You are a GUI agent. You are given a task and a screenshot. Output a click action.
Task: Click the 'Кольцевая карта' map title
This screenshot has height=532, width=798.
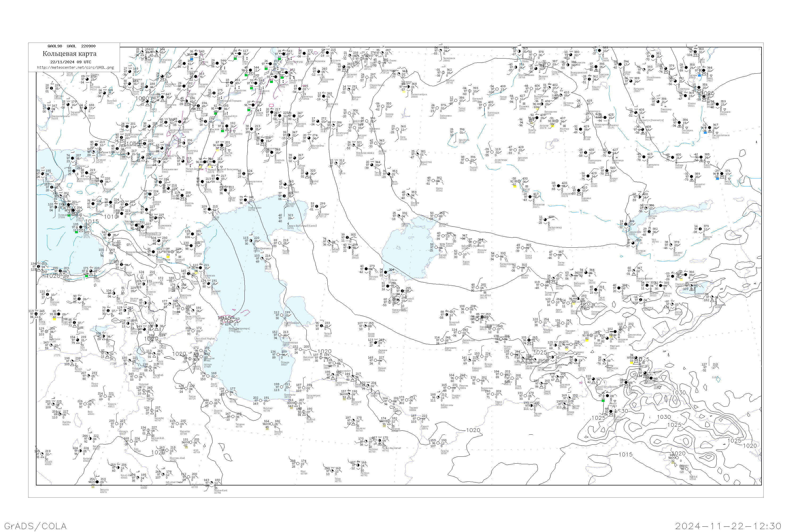click(x=69, y=54)
